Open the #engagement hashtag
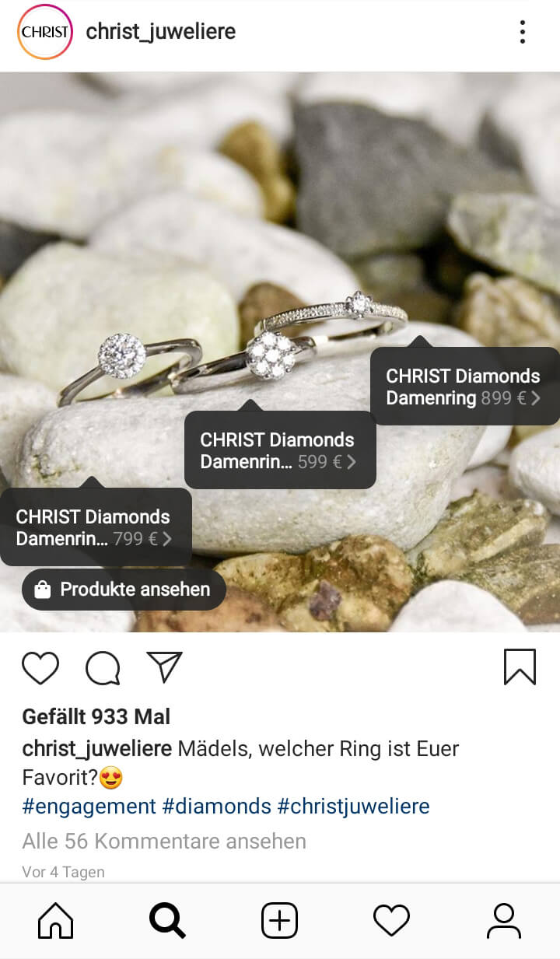This screenshot has height=959, width=560. coord(89,806)
